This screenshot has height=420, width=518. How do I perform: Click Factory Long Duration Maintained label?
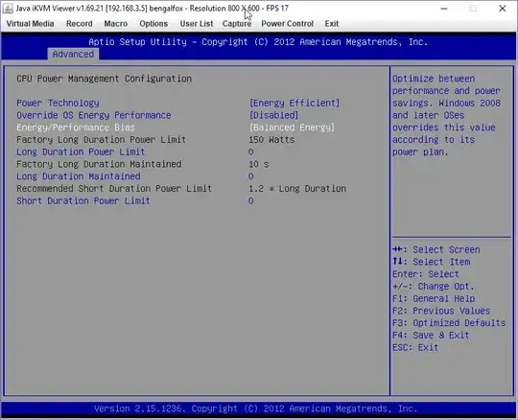coord(99,164)
